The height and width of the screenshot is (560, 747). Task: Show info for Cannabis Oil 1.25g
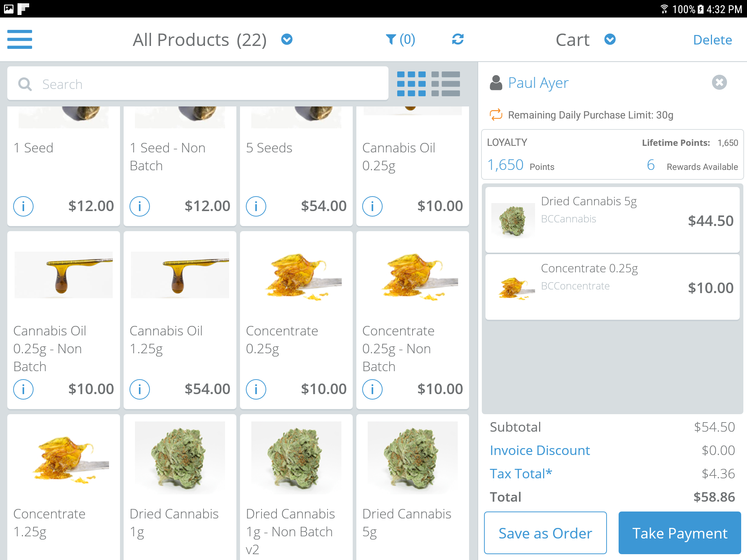pos(140,389)
